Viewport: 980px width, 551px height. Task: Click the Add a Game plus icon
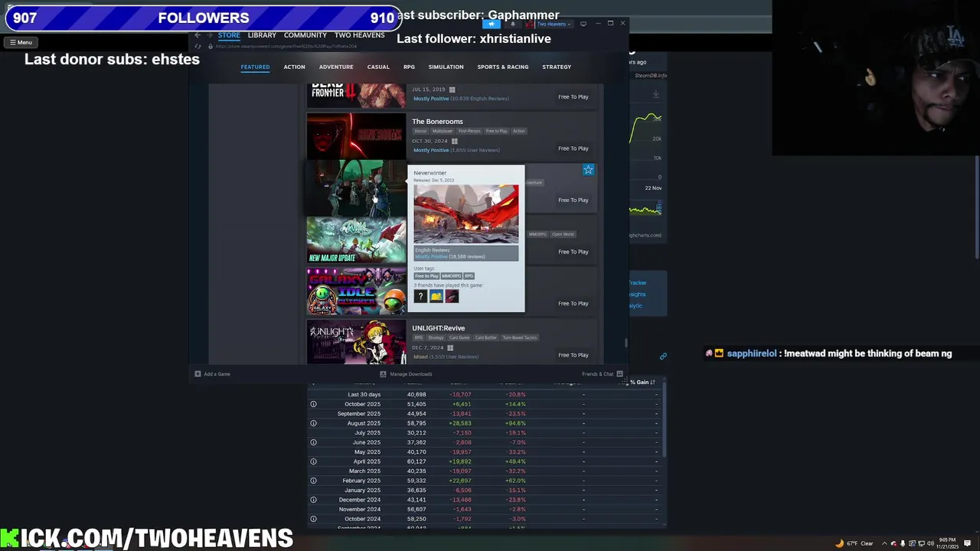coord(198,374)
